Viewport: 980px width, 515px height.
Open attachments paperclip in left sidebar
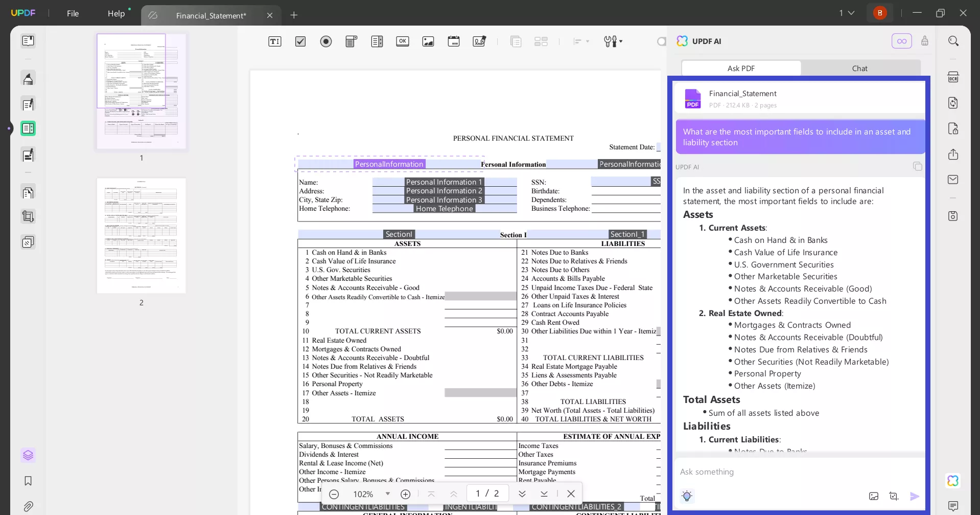coord(28,506)
